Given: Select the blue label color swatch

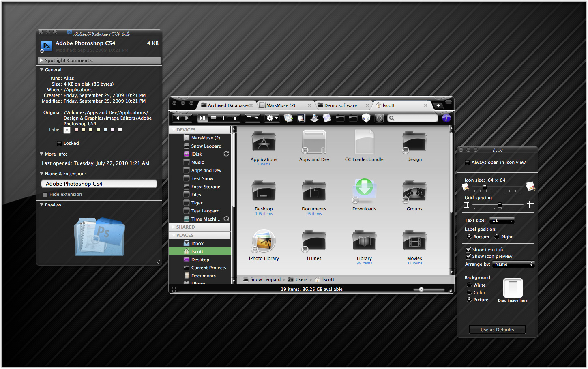Looking at the screenshot, I should [105, 130].
